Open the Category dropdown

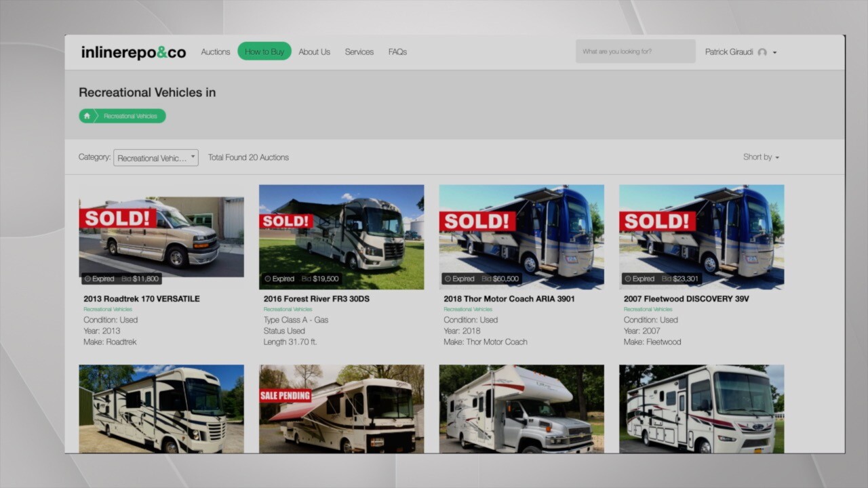click(156, 158)
